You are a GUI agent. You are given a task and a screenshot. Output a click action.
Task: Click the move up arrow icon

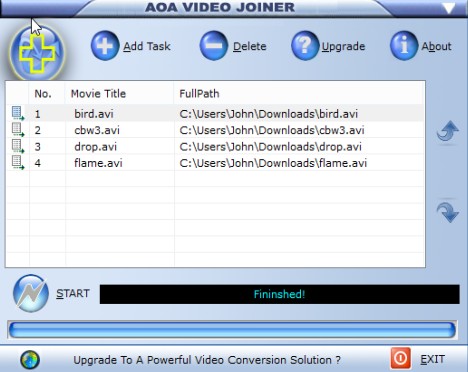tap(448, 131)
